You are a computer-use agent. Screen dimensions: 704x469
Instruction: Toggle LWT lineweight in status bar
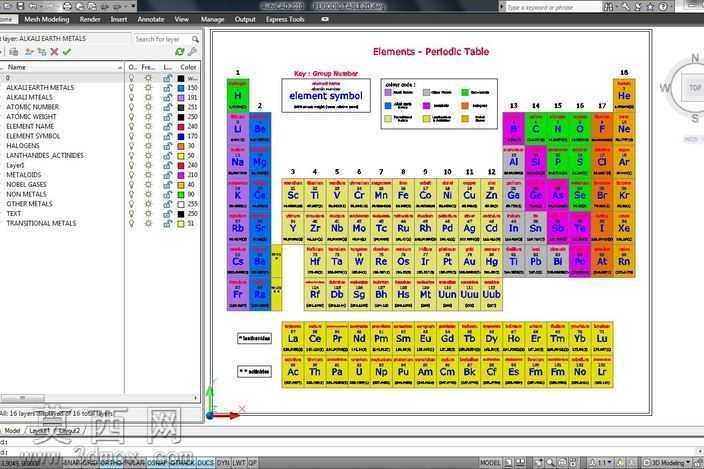(239, 462)
